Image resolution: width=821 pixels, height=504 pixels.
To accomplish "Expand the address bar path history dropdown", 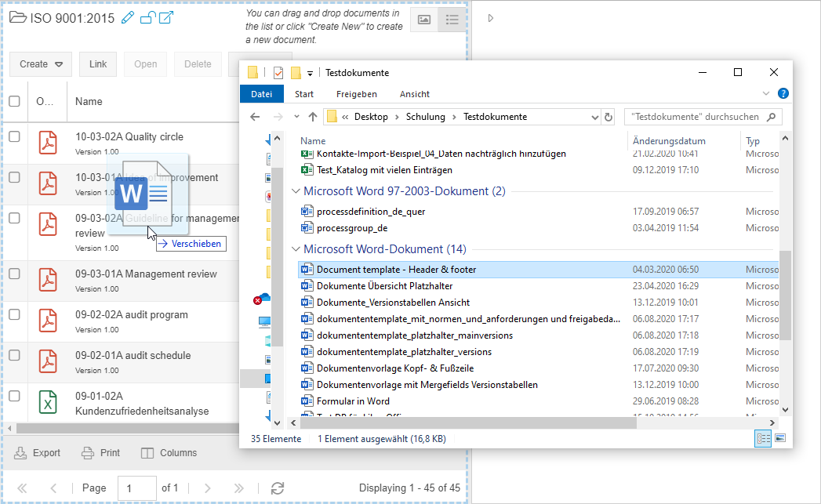I will (x=594, y=117).
